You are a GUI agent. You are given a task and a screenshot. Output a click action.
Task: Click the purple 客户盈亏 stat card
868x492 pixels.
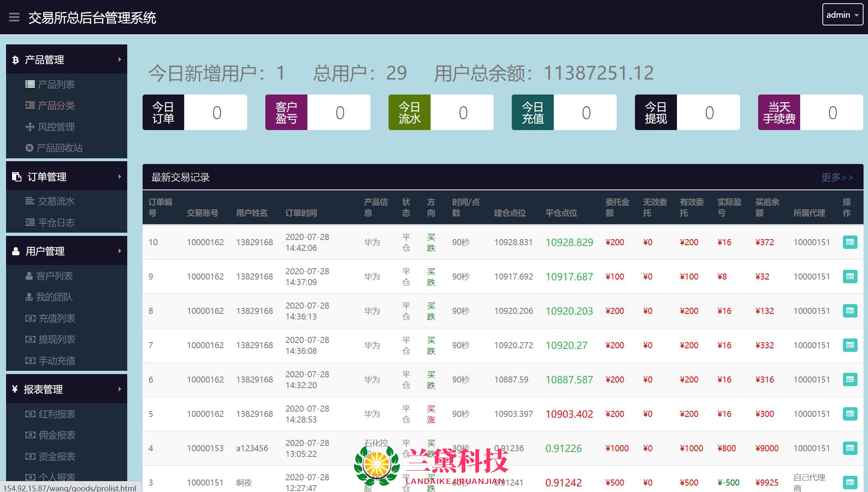coord(317,112)
